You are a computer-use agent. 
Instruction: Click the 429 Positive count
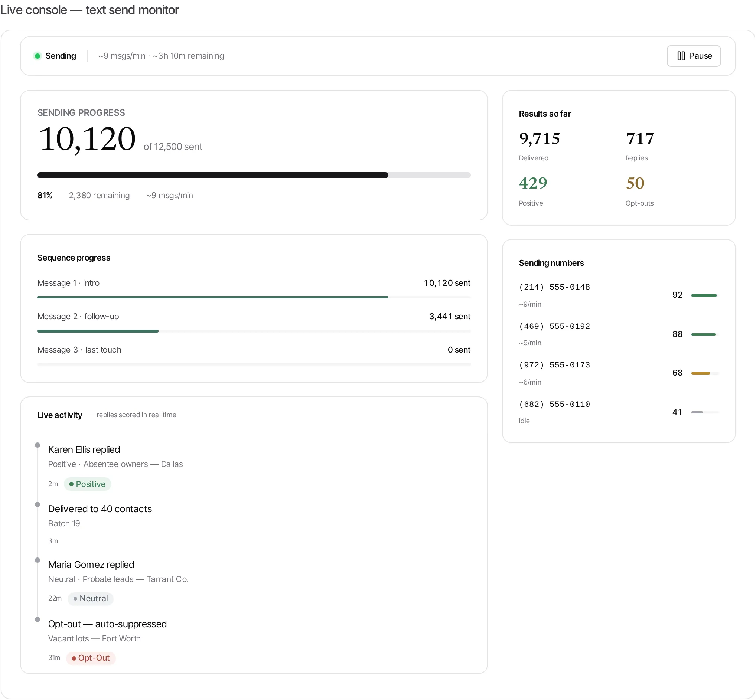coord(533,183)
